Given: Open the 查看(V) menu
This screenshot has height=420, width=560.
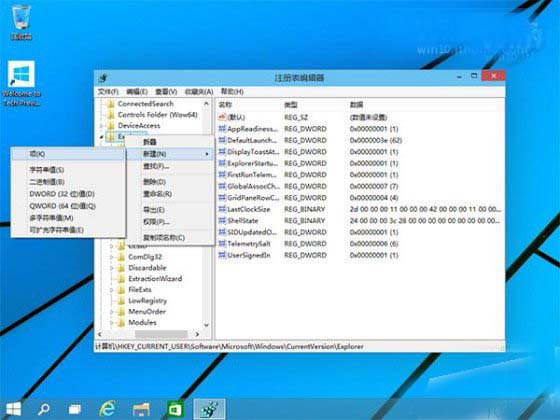Looking at the screenshot, I should click(166, 92).
